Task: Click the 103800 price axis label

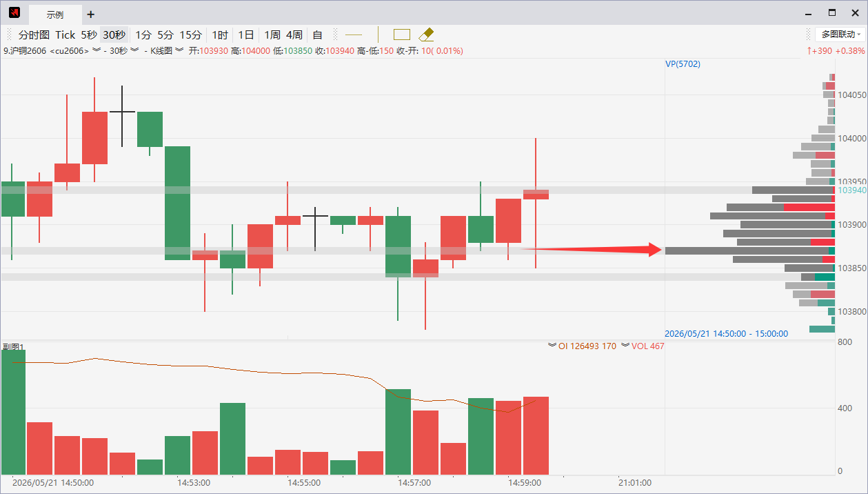Action: coord(852,311)
